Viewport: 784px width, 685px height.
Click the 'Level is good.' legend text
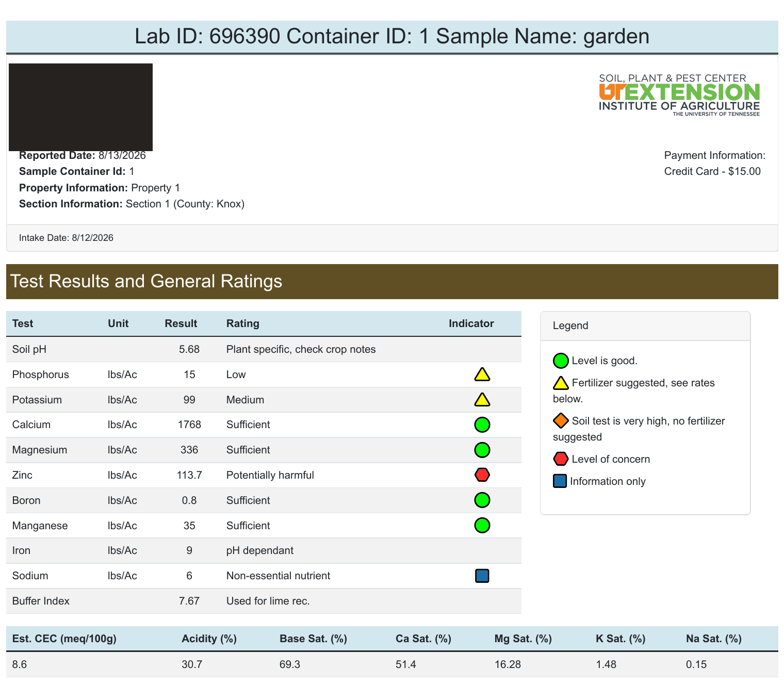tap(605, 361)
